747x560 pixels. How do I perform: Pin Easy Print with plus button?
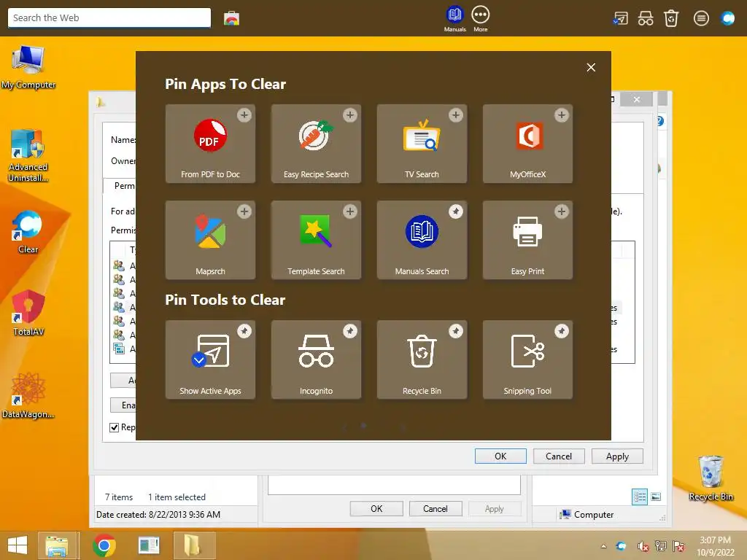pyautogui.click(x=562, y=211)
